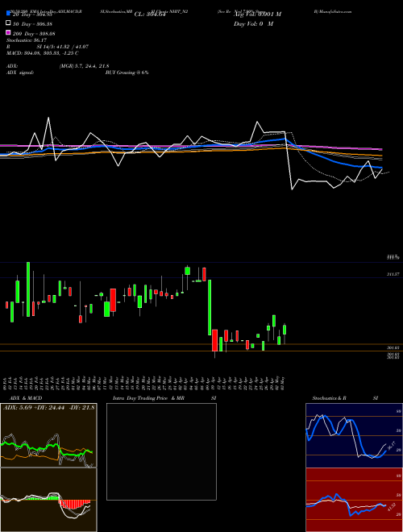Click the last green candlestick on the chart
Viewport: 403px width, 532px height.
tap(285, 330)
